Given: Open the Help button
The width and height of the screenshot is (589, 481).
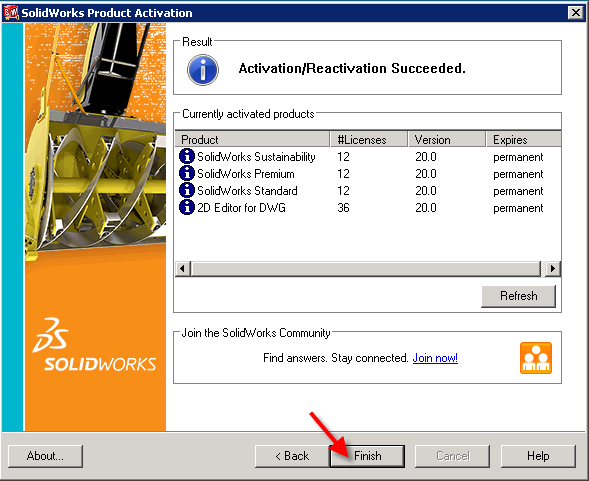Looking at the screenshot, I should point(538,456).
